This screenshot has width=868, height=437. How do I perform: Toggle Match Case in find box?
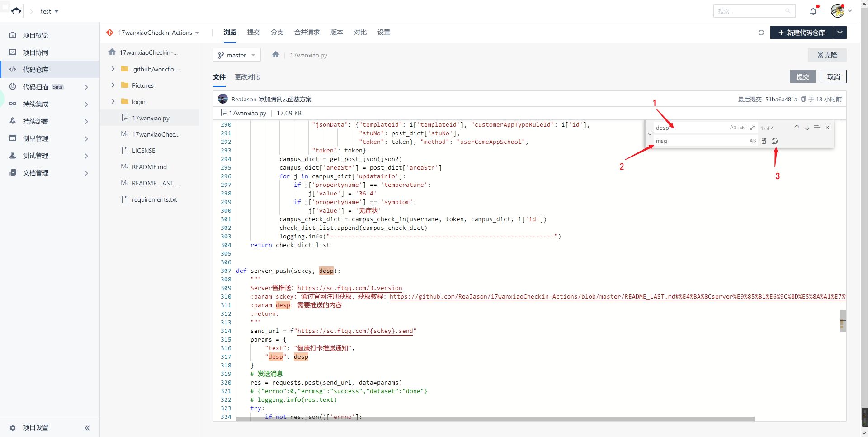click(x=733, y=128)
